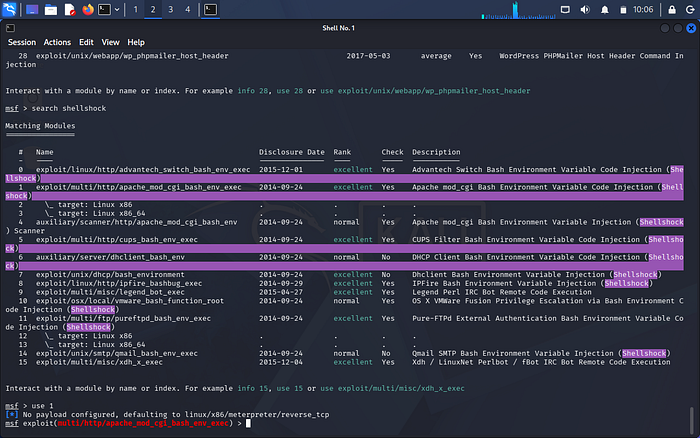Open the file manager icon in panel

click(x=51, y=9)
